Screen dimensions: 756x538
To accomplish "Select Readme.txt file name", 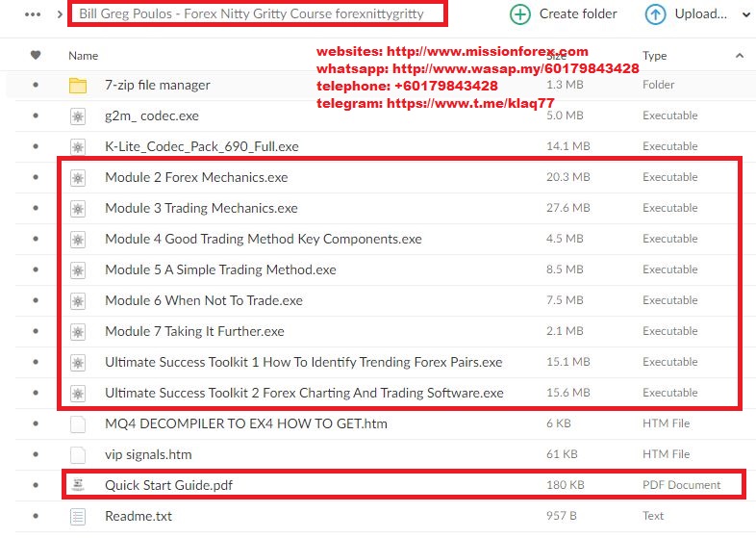I will pyautogui.click(x=139, y=516).
